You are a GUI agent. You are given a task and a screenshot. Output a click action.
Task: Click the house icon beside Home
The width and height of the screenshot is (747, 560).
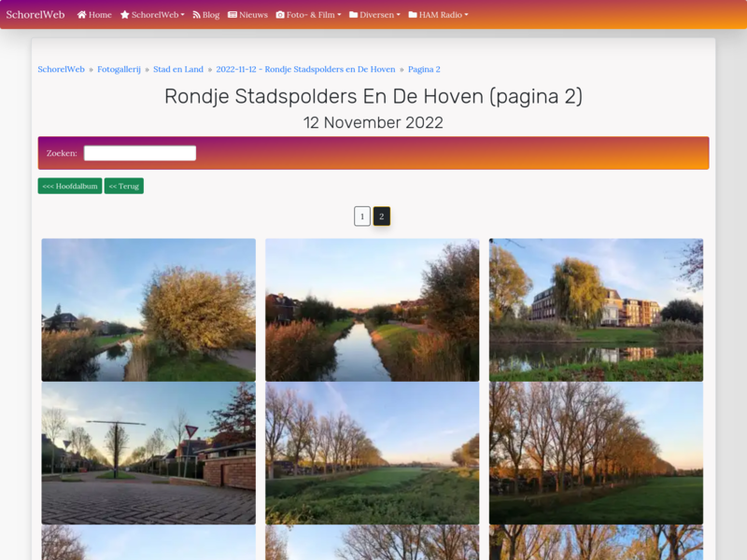[81, 15]
